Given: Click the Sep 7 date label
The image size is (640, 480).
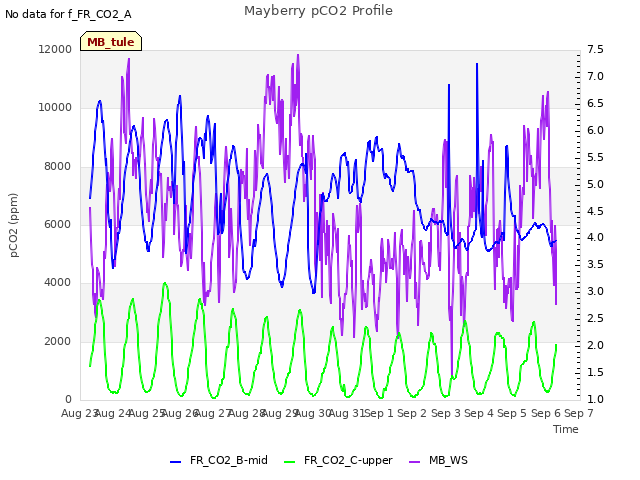Looking at the screenshot, I should coord(579,413).
